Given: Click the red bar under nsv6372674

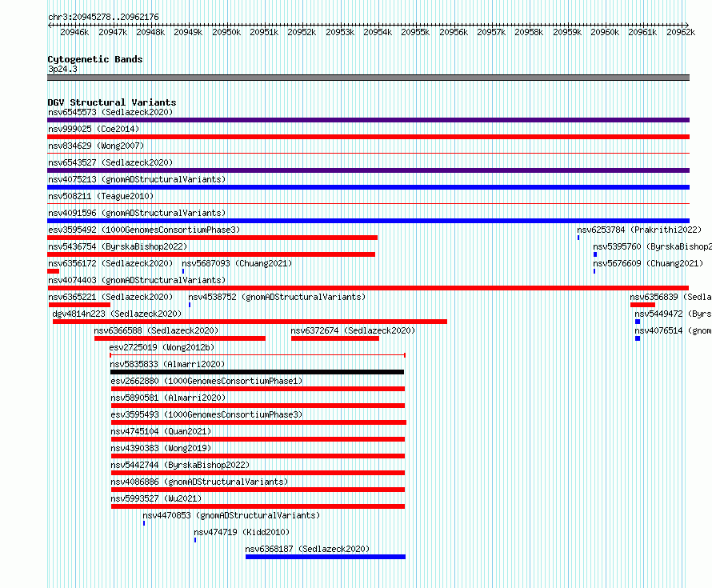Looking at the screenshot, I should coord(335,338).
